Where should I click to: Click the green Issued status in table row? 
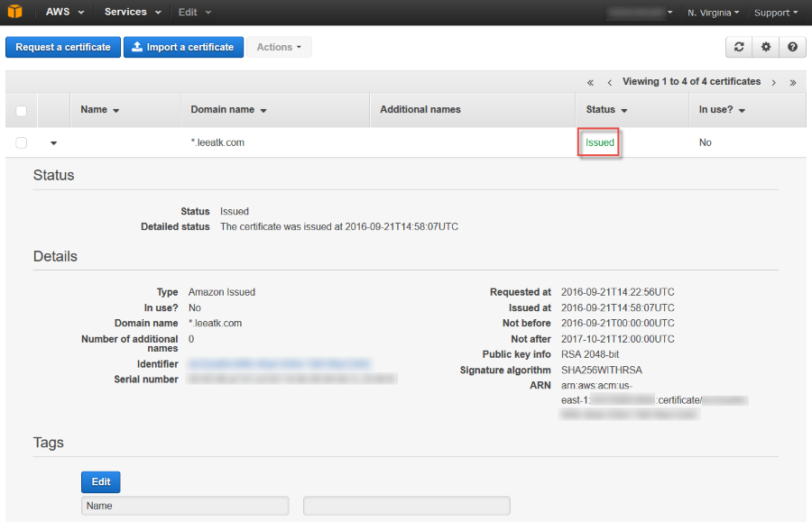(x=600, y=142)
